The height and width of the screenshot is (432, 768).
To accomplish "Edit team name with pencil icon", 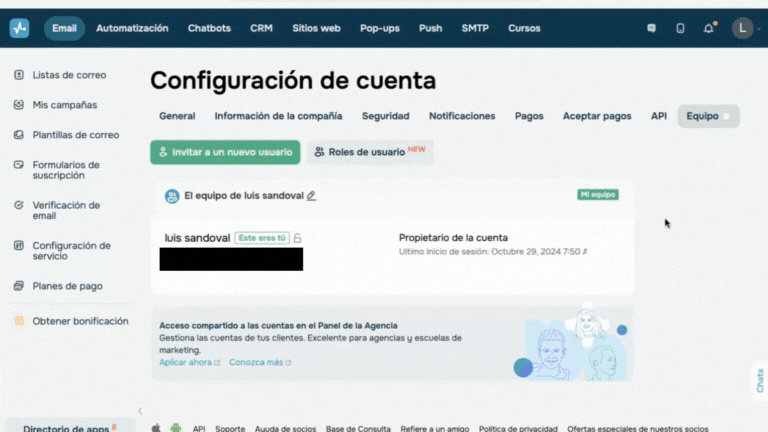I will (311, 195).
